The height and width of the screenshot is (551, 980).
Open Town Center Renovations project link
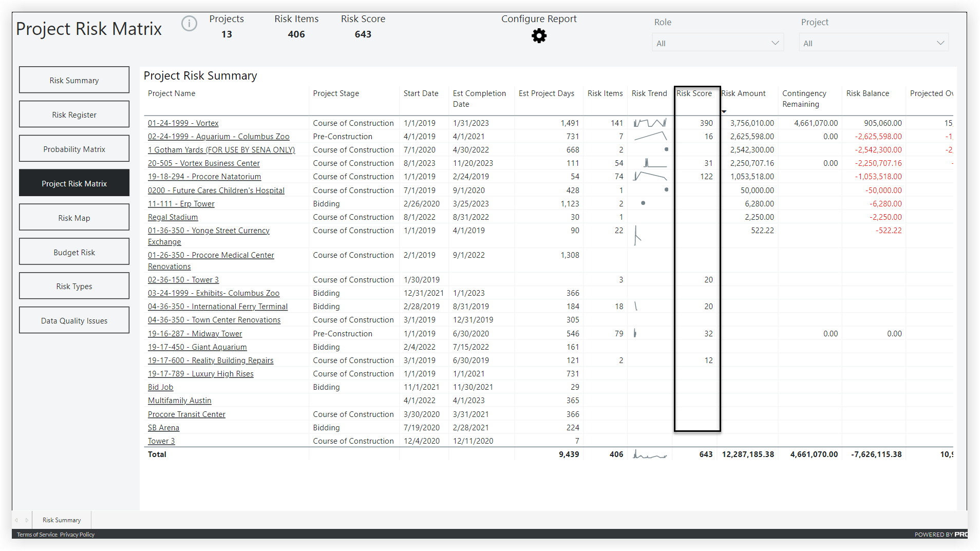[214, 320]
